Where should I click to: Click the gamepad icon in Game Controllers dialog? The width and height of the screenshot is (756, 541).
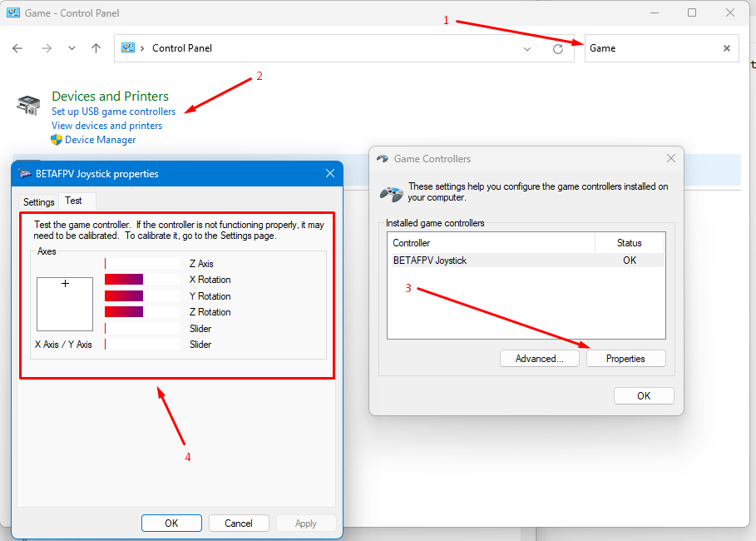[x=392, y=193]
